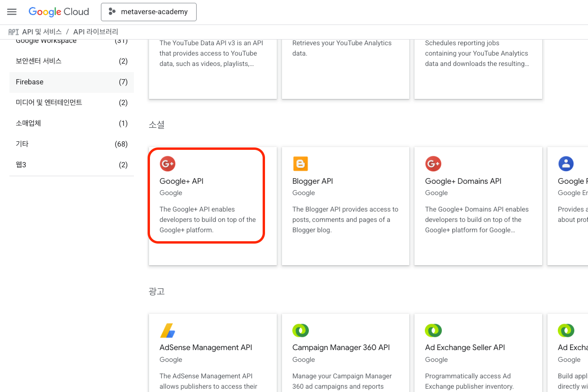Click Google publisher under AdSense Management API

[171, 360]
